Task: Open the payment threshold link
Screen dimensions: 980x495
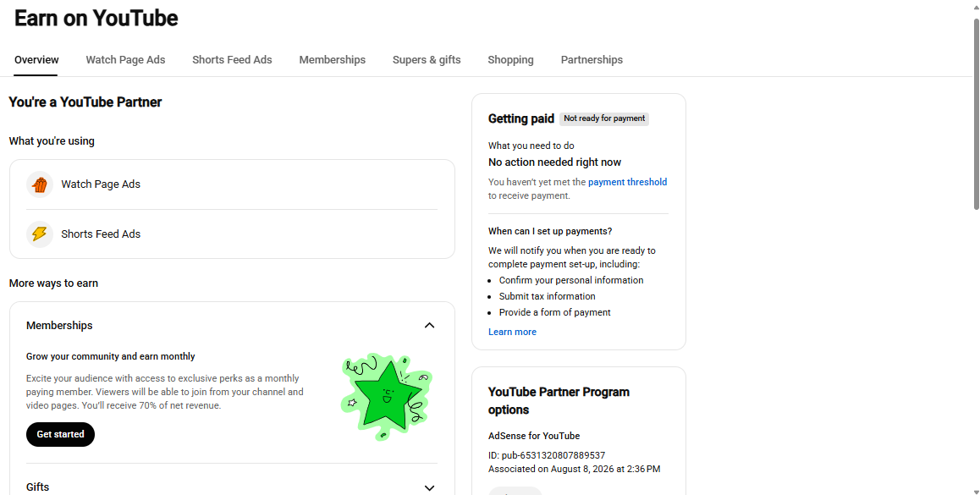Action: pos(627,182)
